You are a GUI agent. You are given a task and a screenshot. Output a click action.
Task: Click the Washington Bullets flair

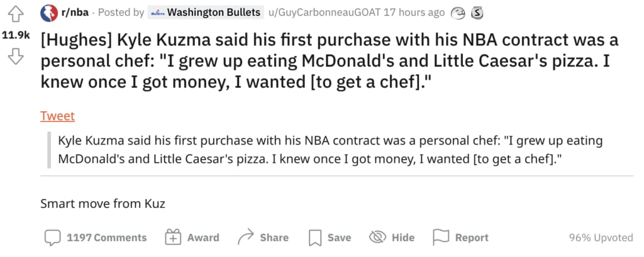tap(206, 13)
